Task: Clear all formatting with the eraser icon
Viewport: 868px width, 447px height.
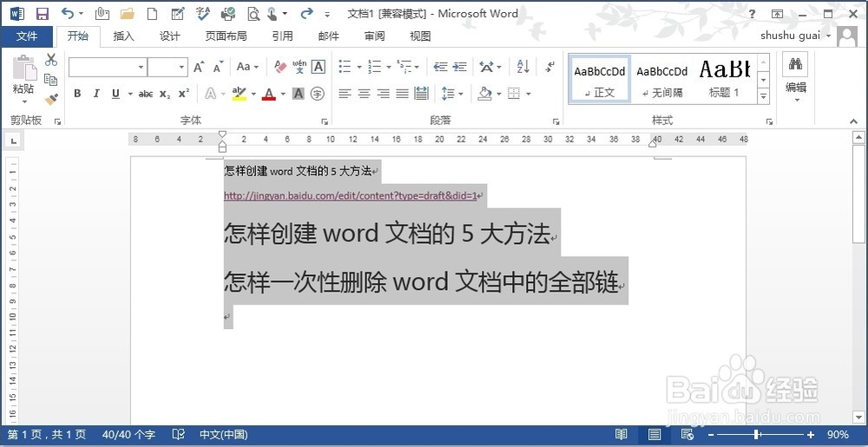Action: 280,67
